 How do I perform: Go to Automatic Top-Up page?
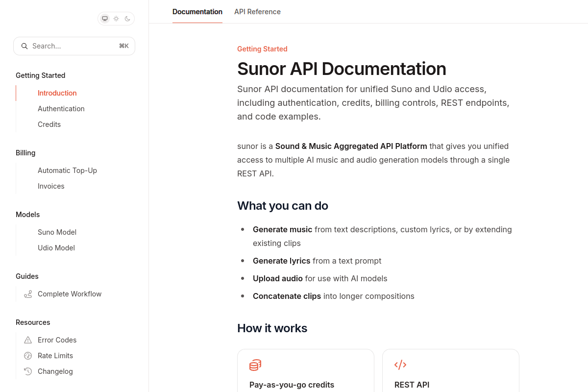pos(67,171)
